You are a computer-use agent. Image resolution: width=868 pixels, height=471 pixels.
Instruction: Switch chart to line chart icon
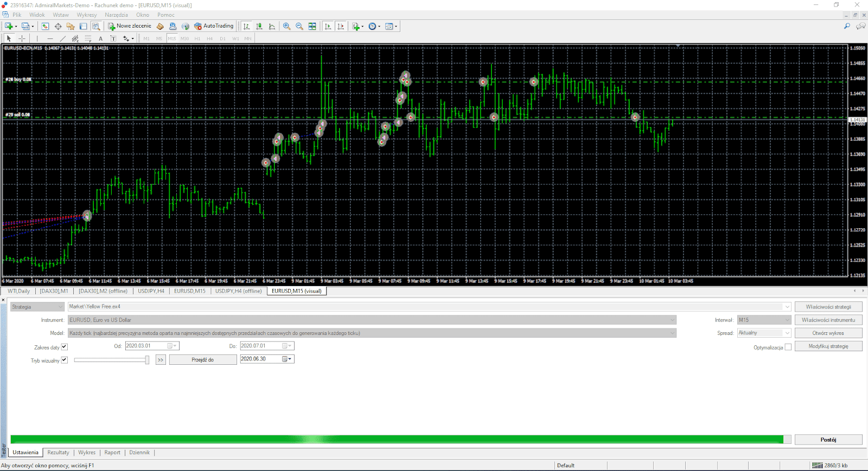click(x=272, y=26)
